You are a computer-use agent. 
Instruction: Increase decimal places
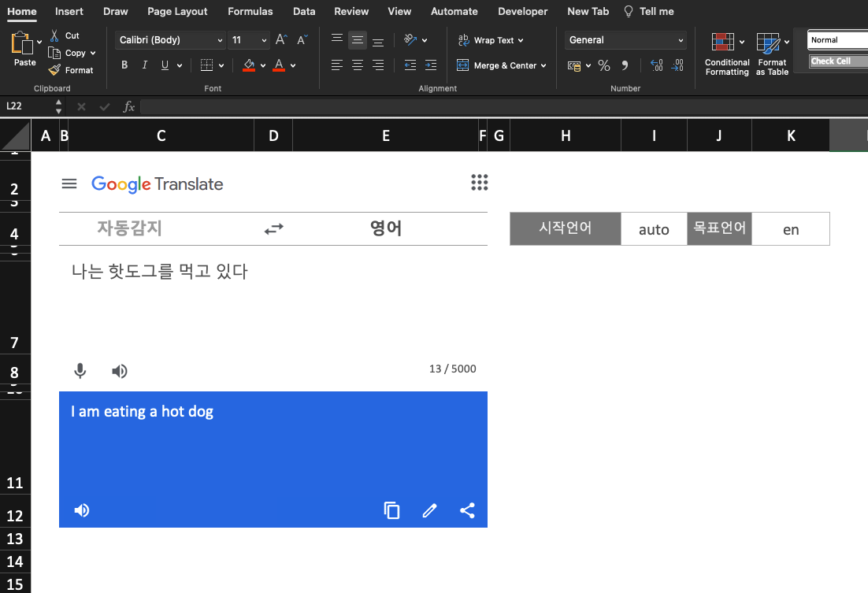[657, 65]
